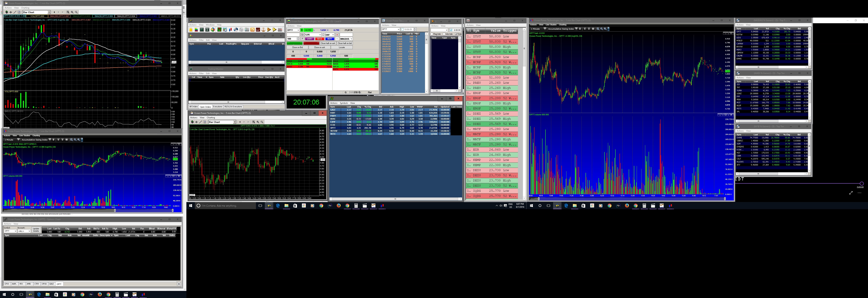Toggle the 18:06:09 time checkbox
The height and width of the screenshot is (298, 868).
(x=403, y=30)
